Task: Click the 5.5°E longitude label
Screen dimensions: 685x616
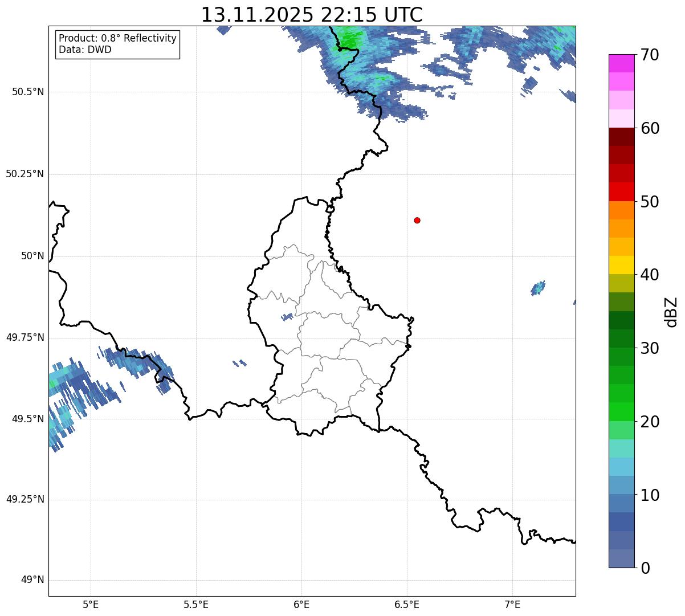Action: coord(196,605)
